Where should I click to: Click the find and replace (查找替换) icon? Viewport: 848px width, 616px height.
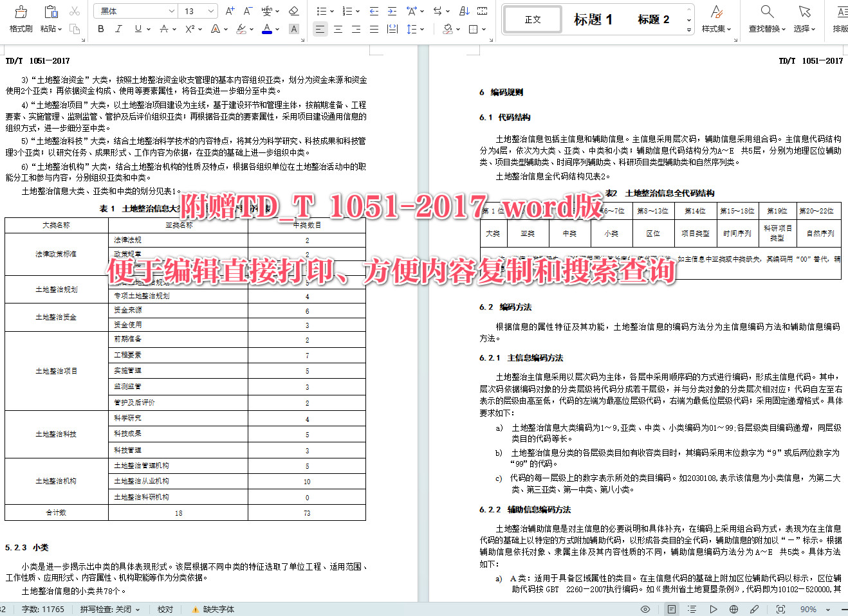tap(766, 17)
